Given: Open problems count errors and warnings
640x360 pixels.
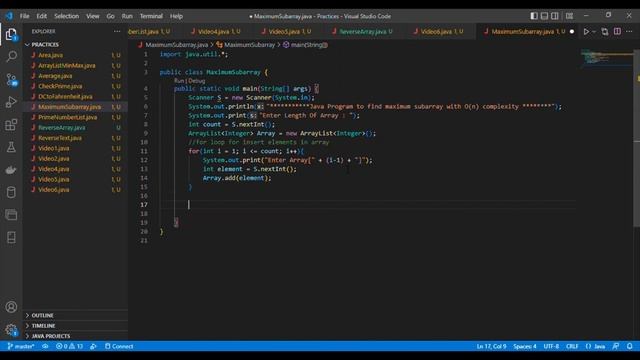Looking at the screenshot, I should click(69, 346).
